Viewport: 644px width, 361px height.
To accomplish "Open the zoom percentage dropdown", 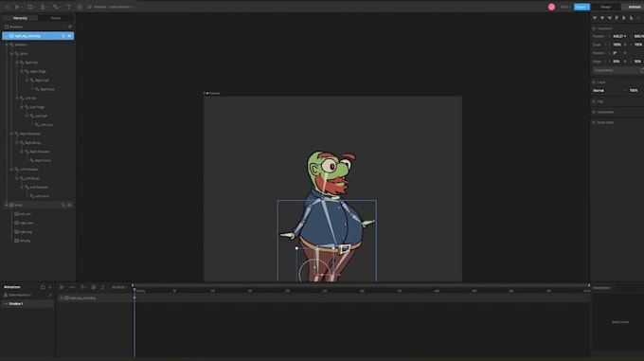I will (x=564, y=7).
